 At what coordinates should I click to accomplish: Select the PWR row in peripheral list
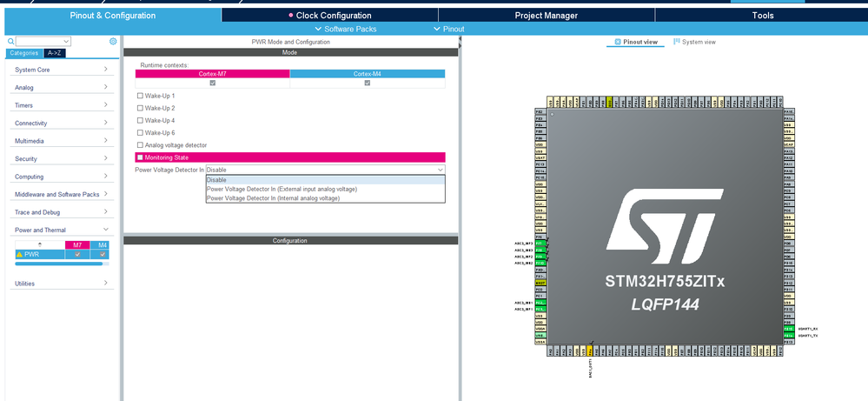pos(62,254)
